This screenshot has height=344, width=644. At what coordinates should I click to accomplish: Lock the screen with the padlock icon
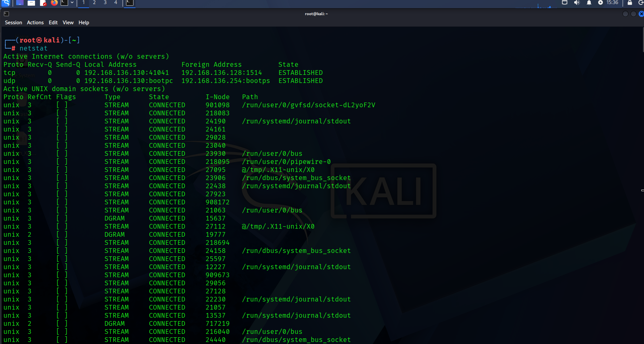tap(630, 3)
